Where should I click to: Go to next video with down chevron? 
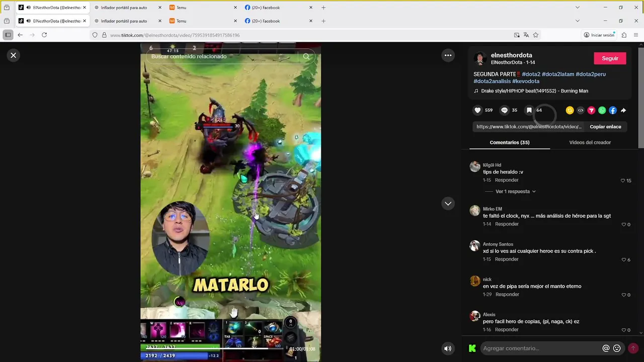448,203
